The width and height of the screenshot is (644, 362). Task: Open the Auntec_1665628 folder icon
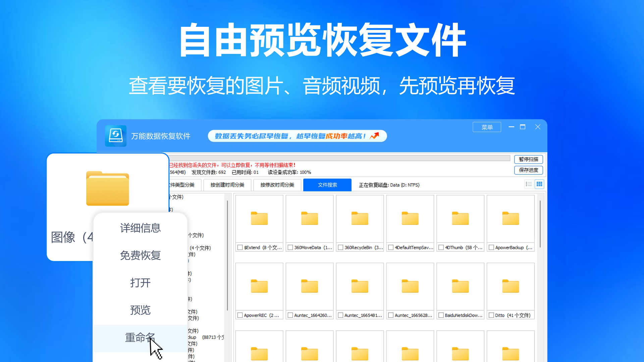(410, 286)
